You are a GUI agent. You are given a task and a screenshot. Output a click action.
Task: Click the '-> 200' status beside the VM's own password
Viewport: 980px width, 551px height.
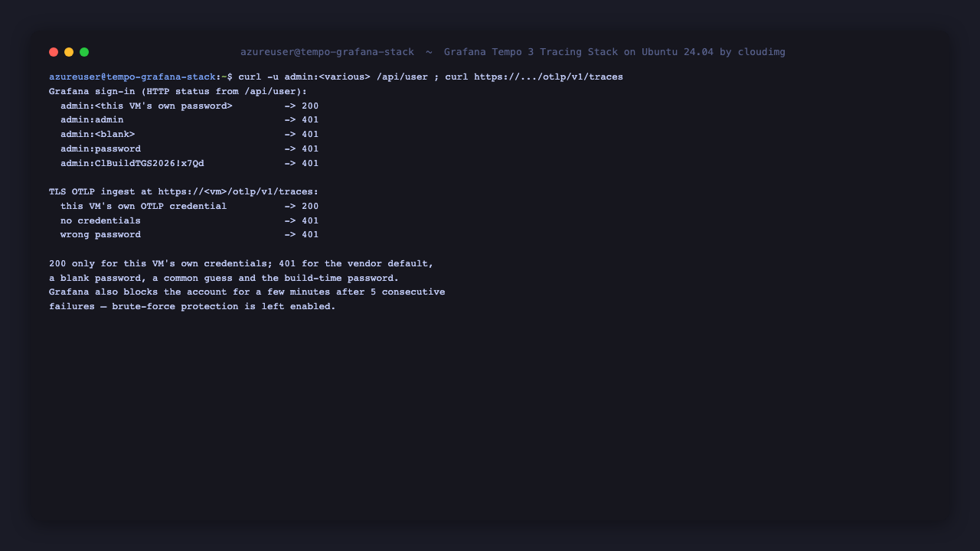[302, 106]
